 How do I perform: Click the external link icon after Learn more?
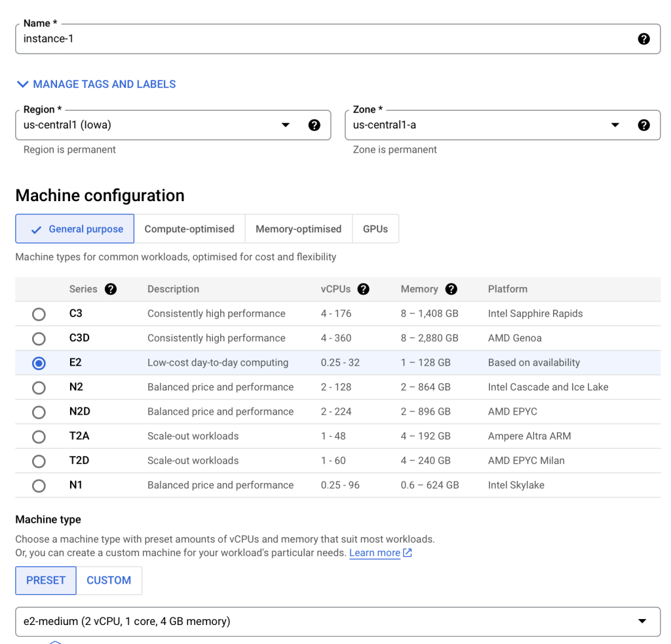click(x=408, y=553)
